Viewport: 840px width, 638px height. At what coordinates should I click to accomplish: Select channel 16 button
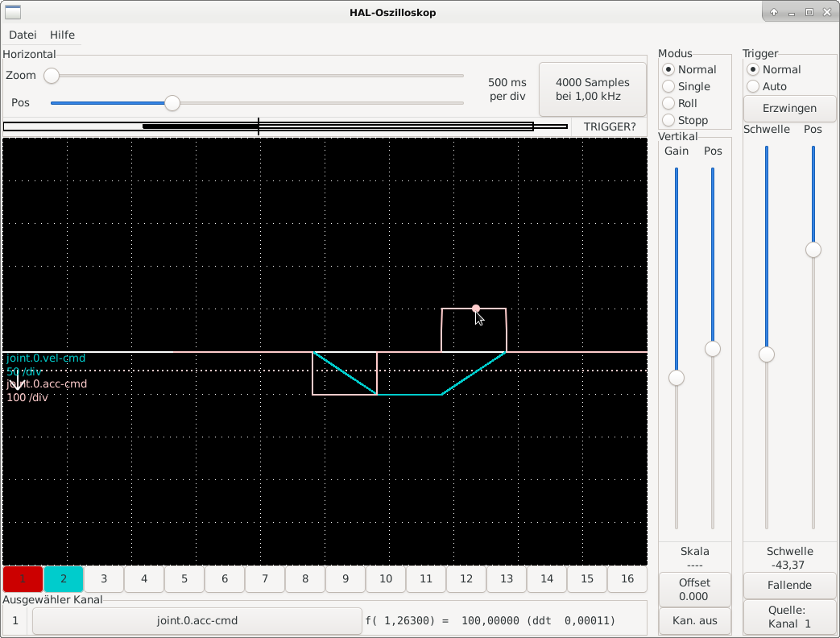627,578
